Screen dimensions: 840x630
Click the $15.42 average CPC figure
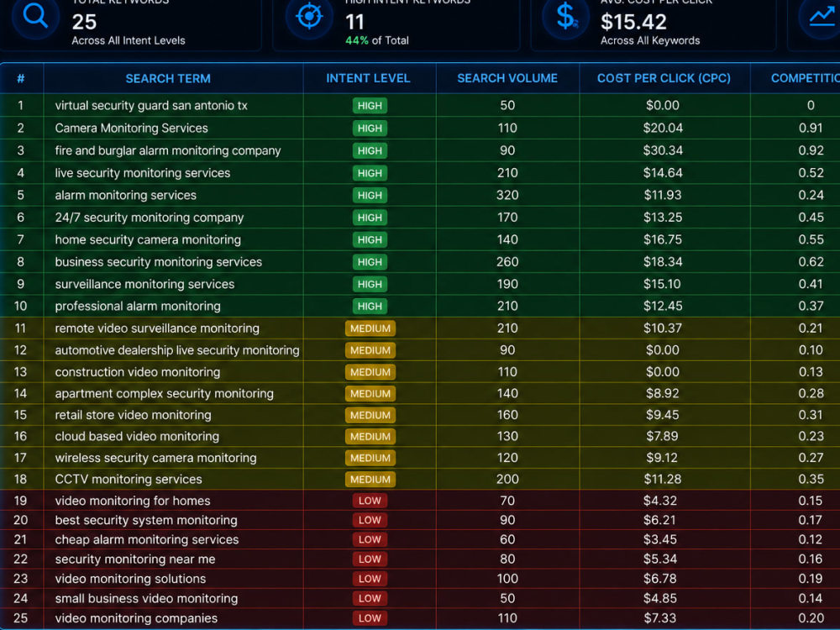633,22
